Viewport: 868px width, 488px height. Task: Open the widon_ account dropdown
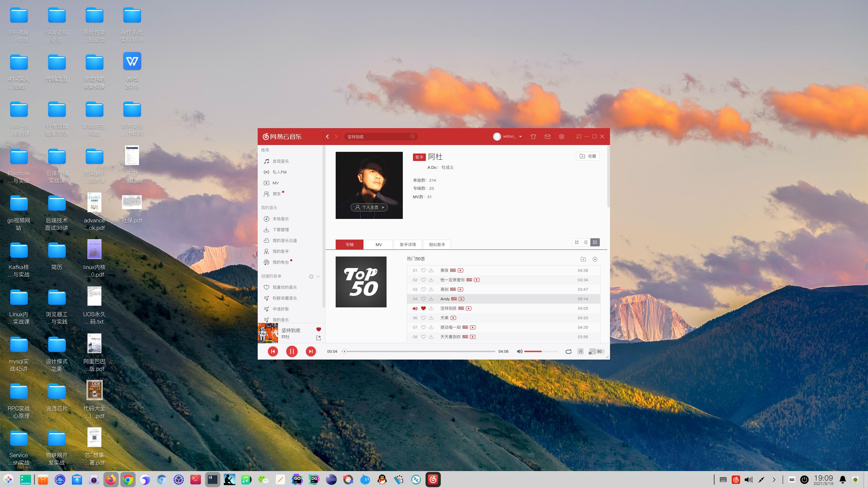click(x=520, y=137)
